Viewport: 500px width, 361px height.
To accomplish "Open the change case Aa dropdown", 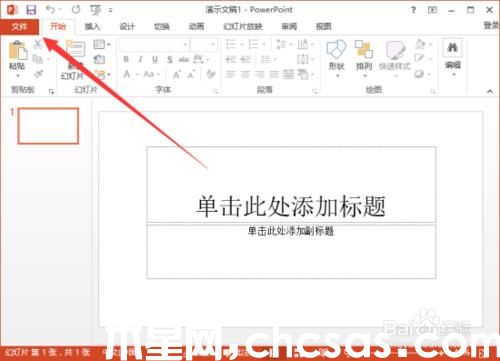I will pyautogui.click(x=151, y=74).
